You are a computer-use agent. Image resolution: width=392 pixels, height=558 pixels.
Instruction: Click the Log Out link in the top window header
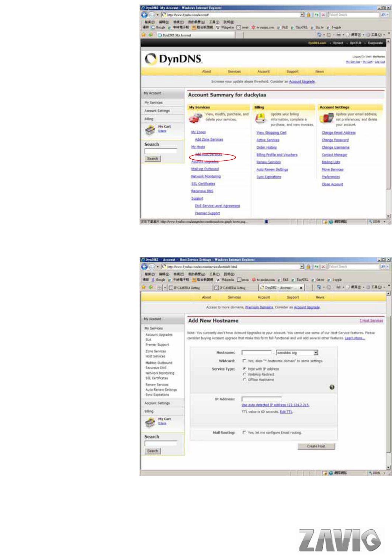(x=380, y=62)
